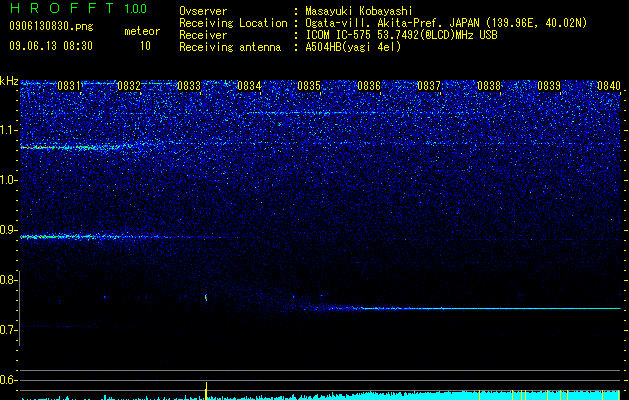Click the 0.7 kHz axis label
This screenshot has height=400, width=629.
coord(8,330)
